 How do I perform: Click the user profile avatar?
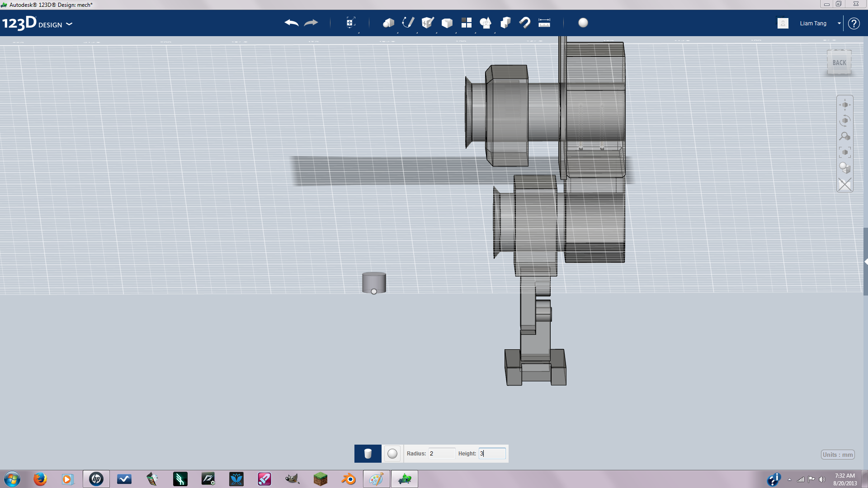click(x=783, y=23)
